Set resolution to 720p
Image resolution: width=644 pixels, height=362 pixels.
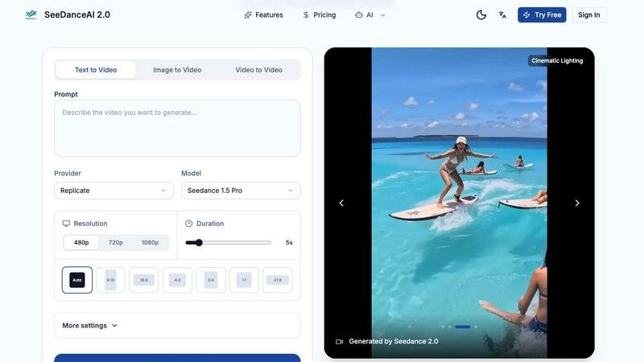[x=116, y=242]
